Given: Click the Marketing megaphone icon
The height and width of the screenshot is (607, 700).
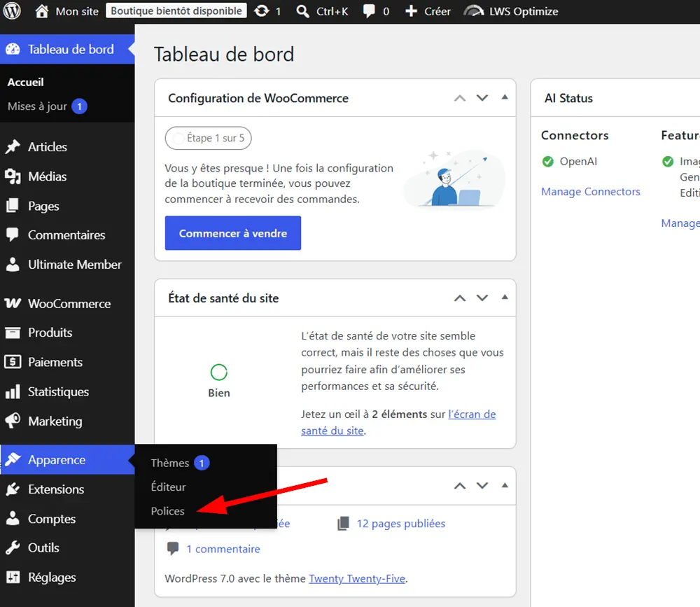Looking at the screenshot, I should (13, 421).
